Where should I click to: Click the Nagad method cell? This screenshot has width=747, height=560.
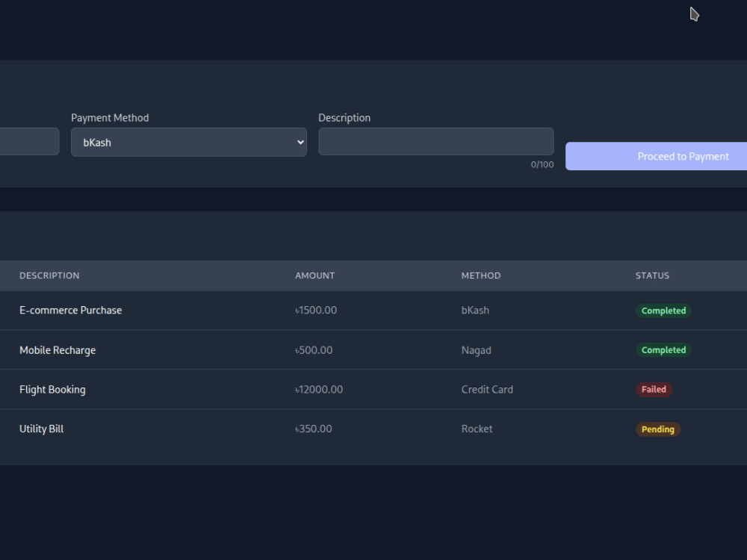476,350
